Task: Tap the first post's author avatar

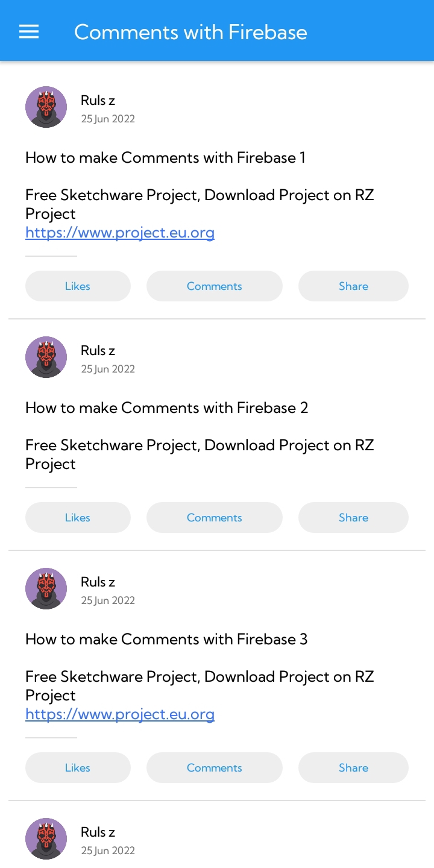Action: 46,107
